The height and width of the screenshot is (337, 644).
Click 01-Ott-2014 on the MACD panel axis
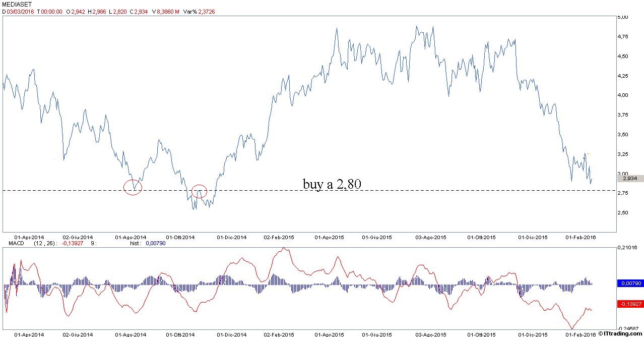(x=180, y=334)
